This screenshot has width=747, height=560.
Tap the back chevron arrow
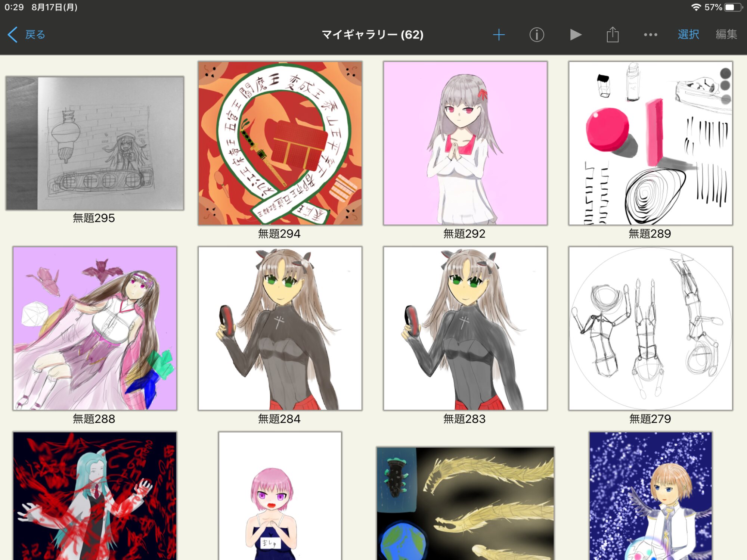pyautogui.click(x=12, y=35)
